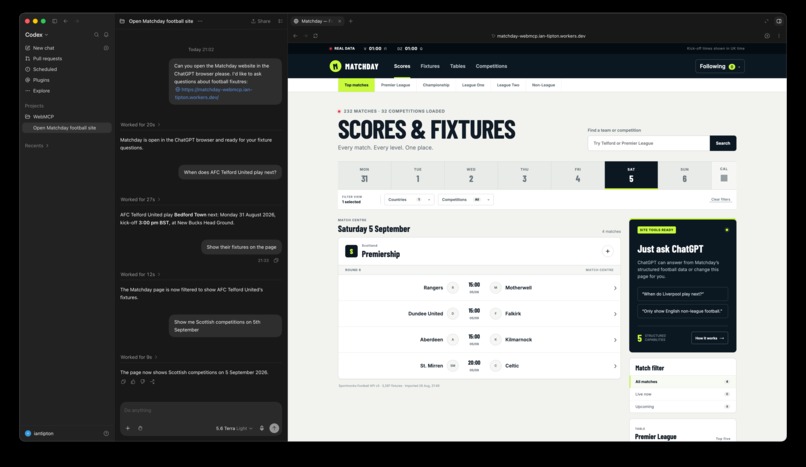Reload the Matchday browser page
Viewport: 806px width, 467px height.
point(315,36)
